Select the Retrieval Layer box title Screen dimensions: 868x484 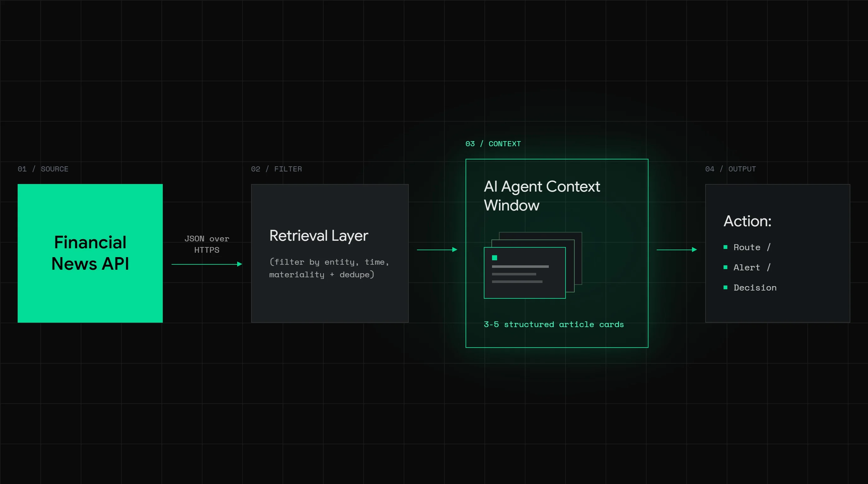point(319,236)
